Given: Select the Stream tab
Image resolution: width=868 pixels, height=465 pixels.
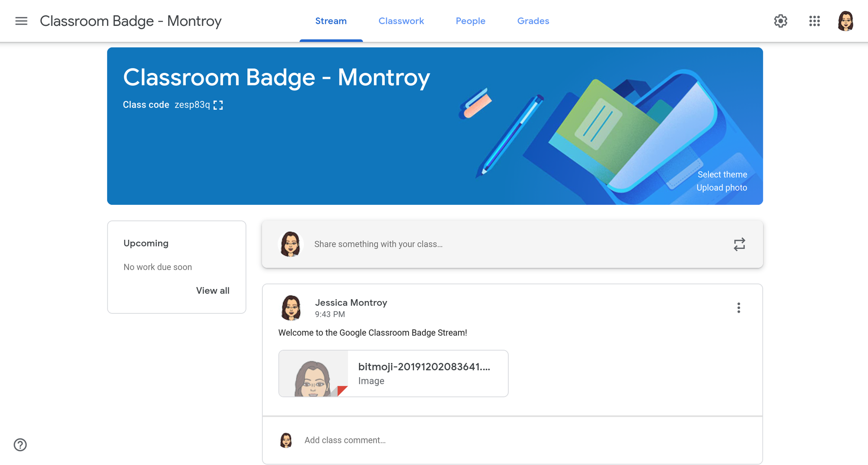Looking at the screenshot, I should point(331,21).
